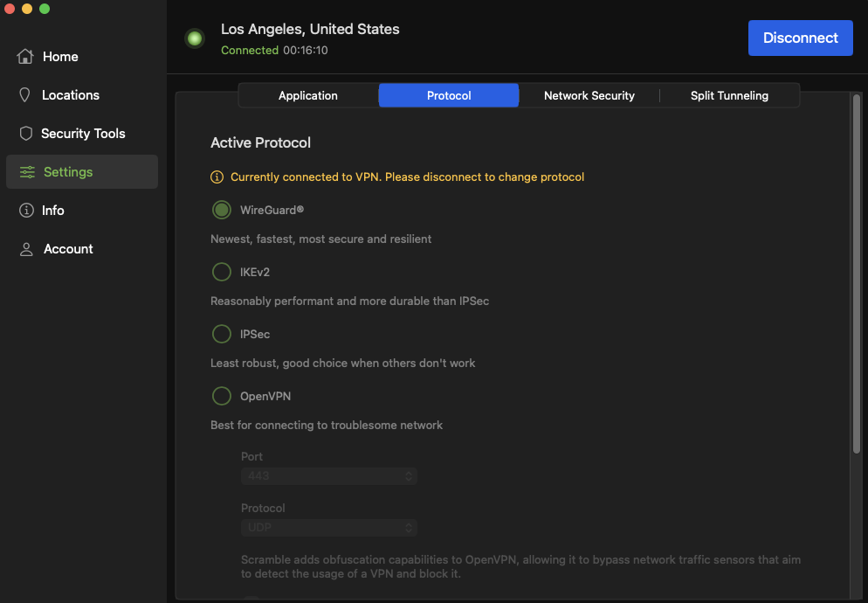Click the Port stepper arrows

click(x=407, y=475)
